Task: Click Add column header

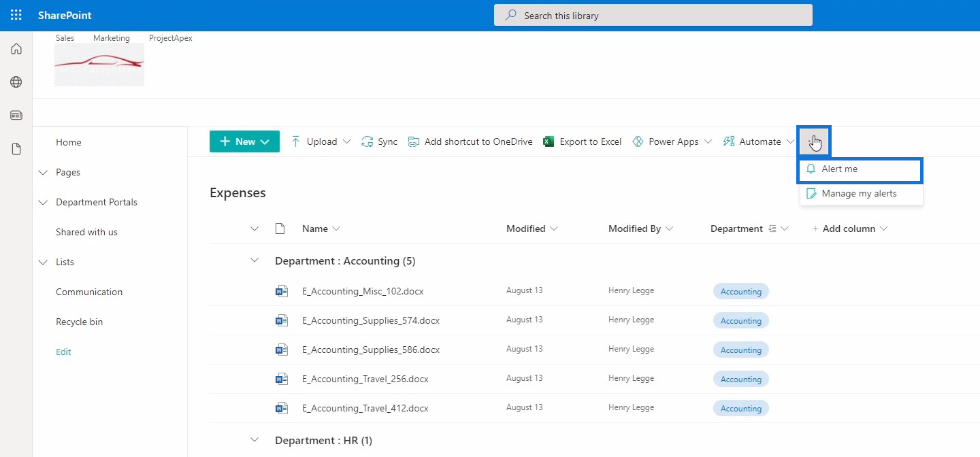Action: pyautogui.click(x=850, y=228)
